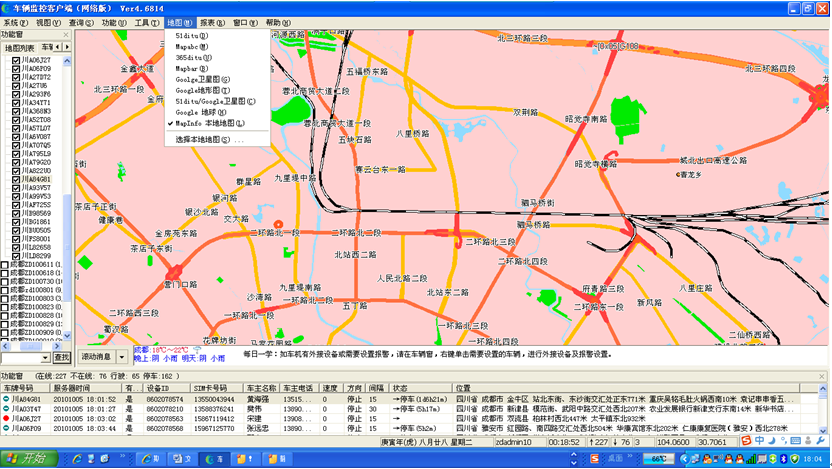This screenshot has width=832, height=469.
Task: Click the 查找 search button
Action: pyautogui.click(x=62, y=357)
